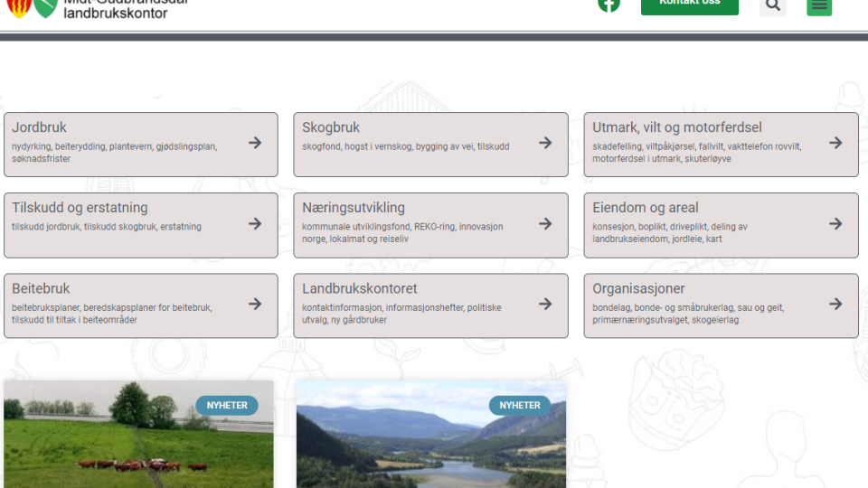Click 'tilskudd jordbruk, tilskudd skogbruk, erstatning' text
The width and height of the screenshot is (868, 488).
tap(107, 227)
